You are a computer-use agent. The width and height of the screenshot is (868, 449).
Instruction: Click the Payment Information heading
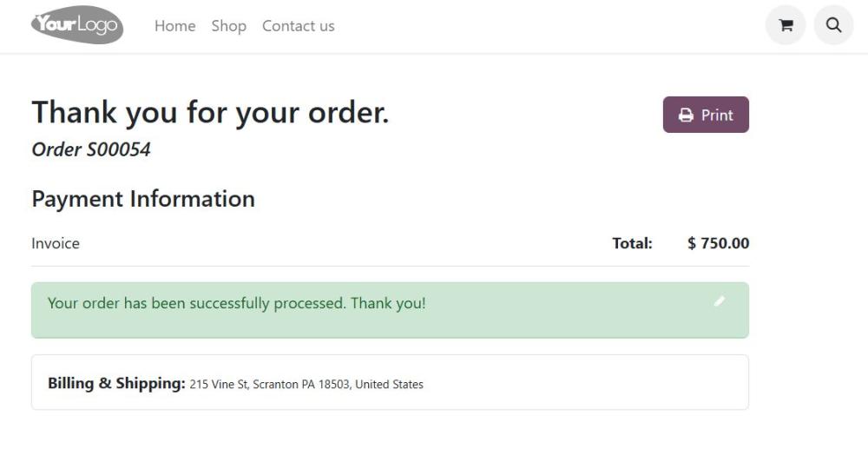coord(143,199)
